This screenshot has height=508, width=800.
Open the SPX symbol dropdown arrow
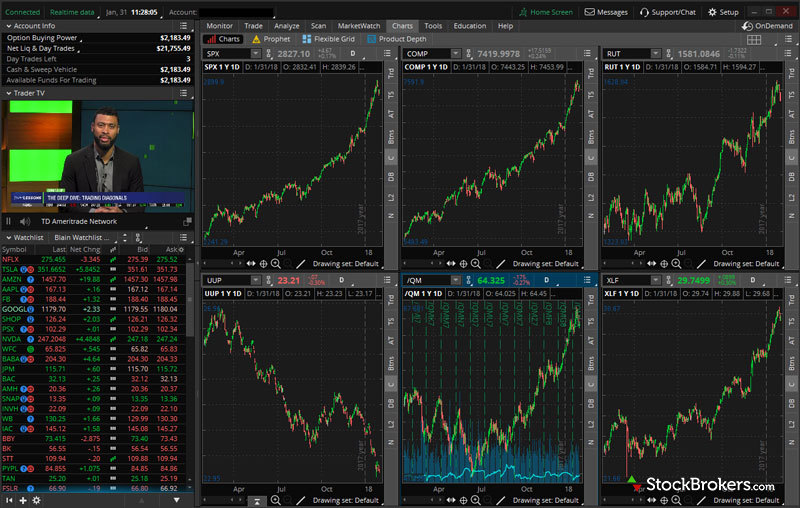tap(255, 54)
